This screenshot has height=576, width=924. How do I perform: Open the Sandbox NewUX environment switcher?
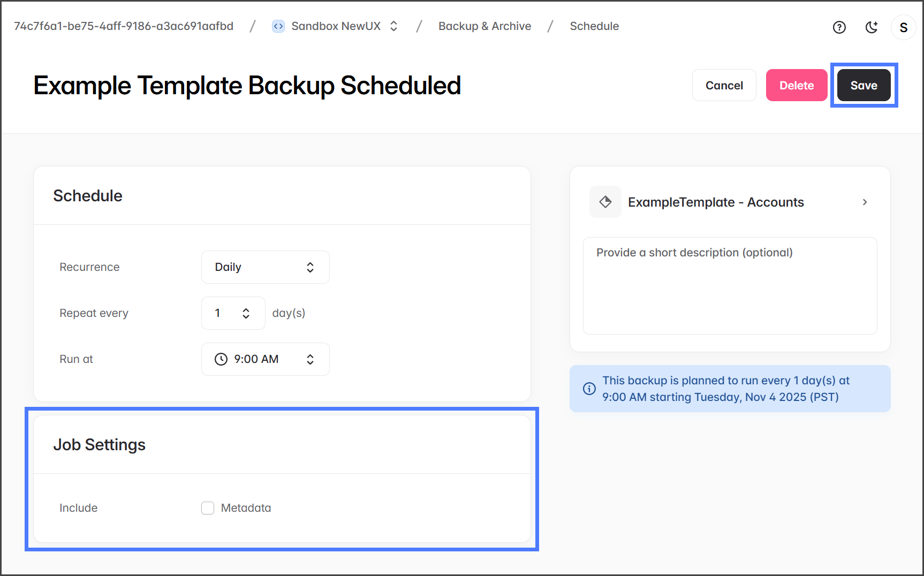(393, 26)
